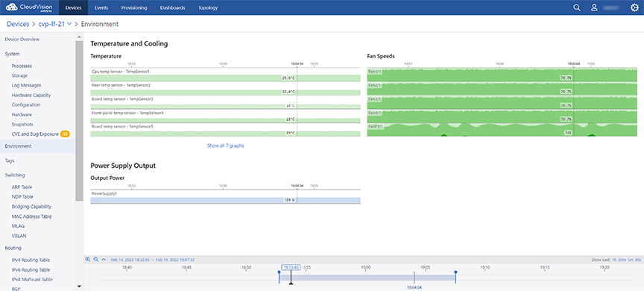Open the search magnifier icon
The image size is (644, 291).
click(x=577, y=7)
